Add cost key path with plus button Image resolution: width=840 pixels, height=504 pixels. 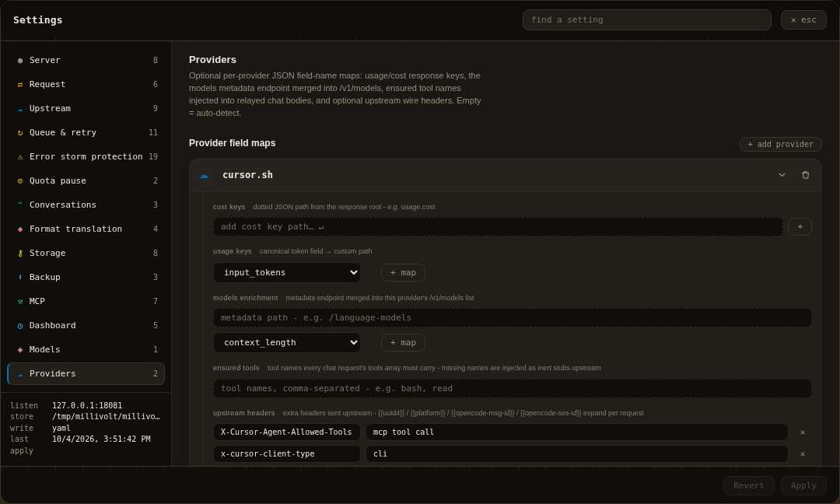pyautogui.click(x=800, y=226)
